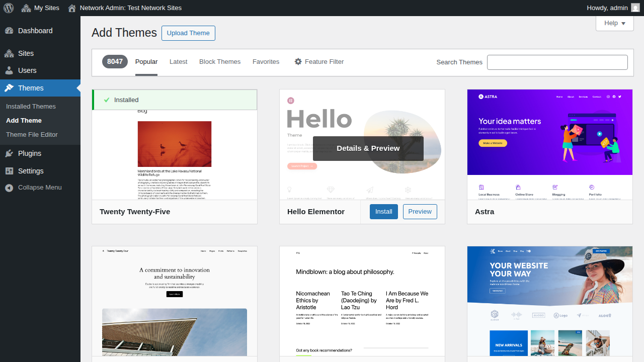Click the admin avatar in top bar

tap(635, 8)
